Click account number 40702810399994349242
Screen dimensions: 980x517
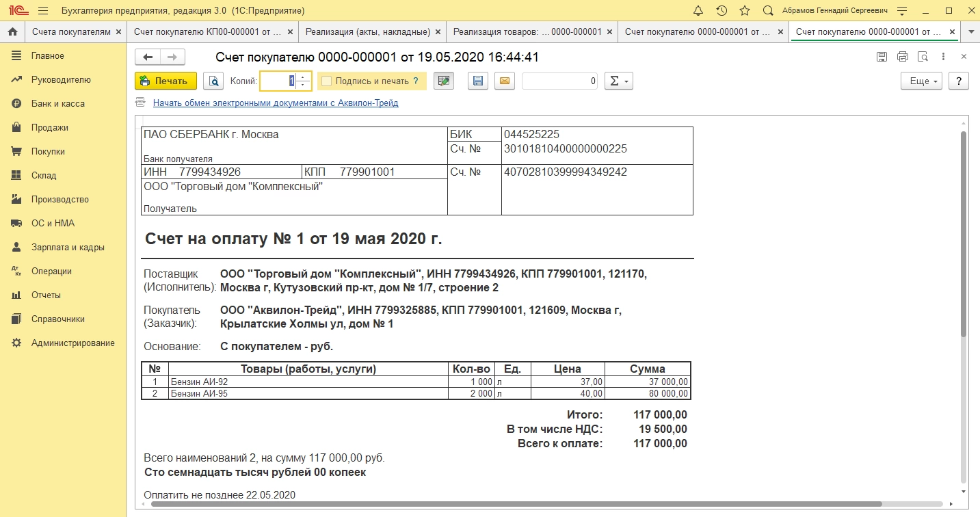click(x=566, y=172)
